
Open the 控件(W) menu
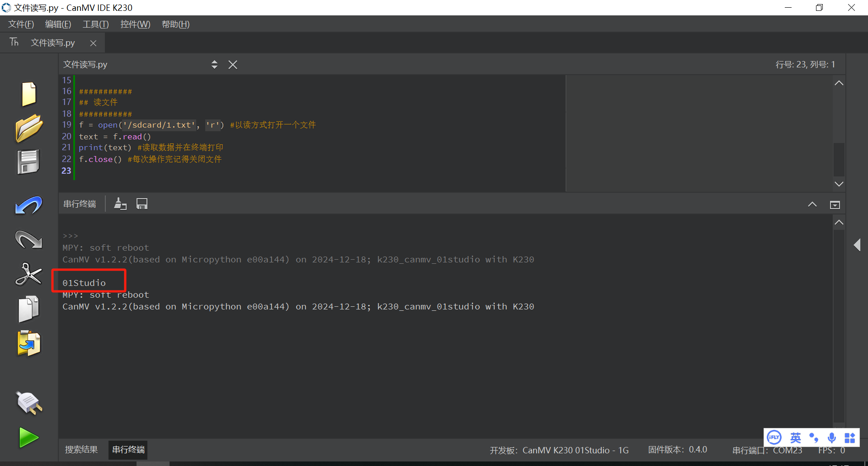(135, 24)
